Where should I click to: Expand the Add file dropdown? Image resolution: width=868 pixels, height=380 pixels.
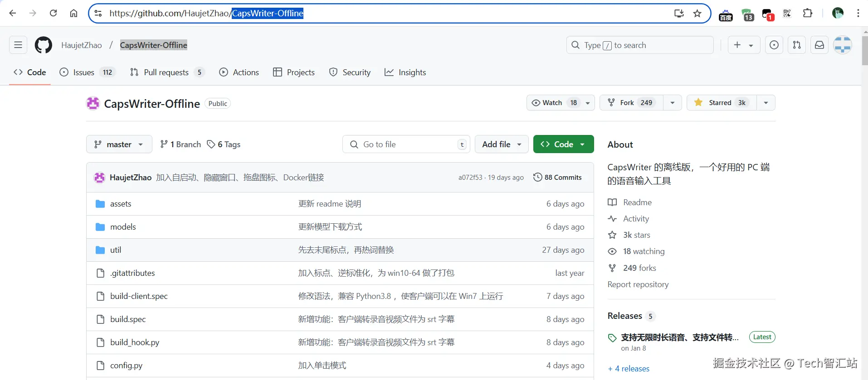[502, 144]
